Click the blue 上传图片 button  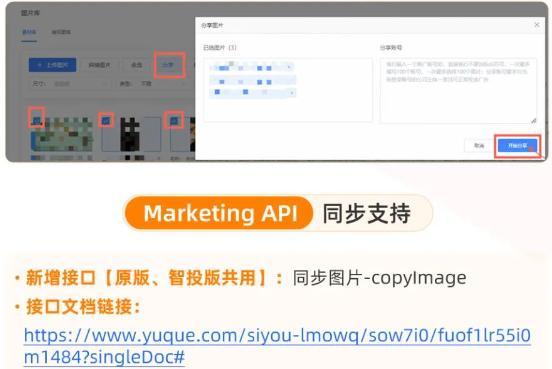coord(52,65)
